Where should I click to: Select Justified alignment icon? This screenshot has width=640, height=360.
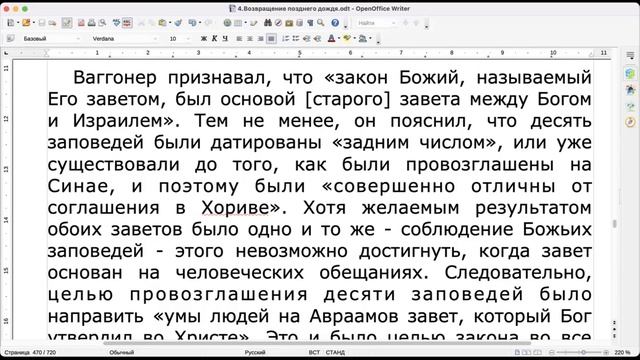pyautogui.click(x=271, y=38)
